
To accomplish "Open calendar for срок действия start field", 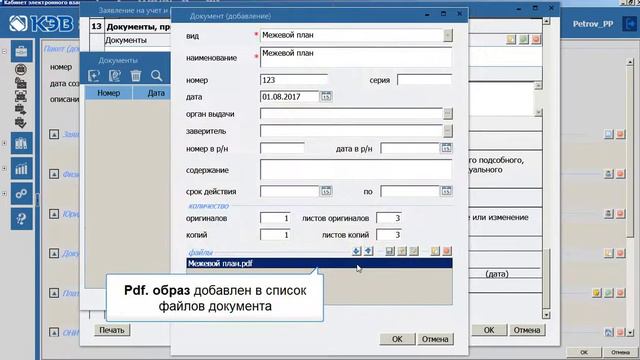I will tap(326, 191).
